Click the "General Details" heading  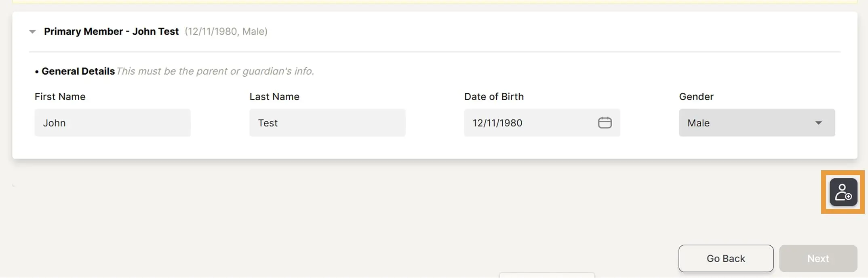pos(78,71)
